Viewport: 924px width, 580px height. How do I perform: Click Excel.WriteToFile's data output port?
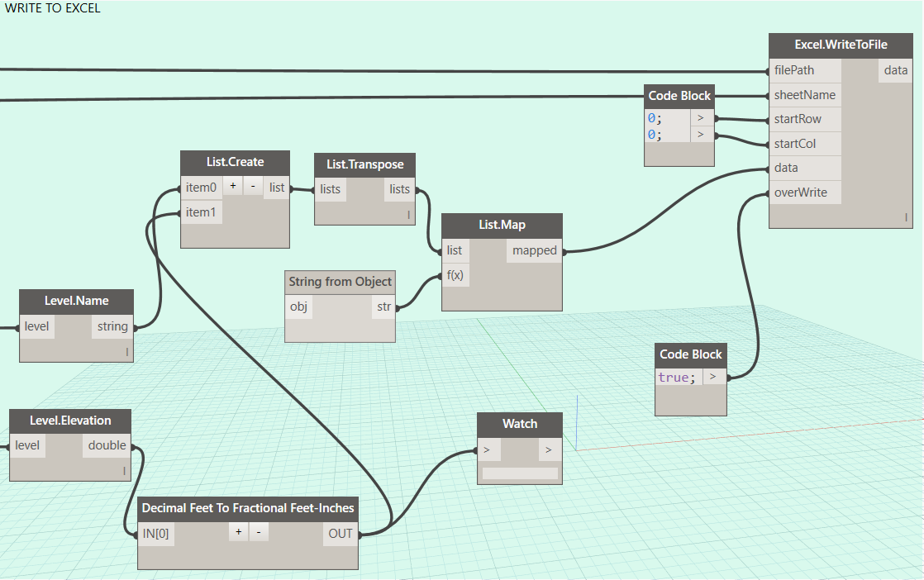895,70
